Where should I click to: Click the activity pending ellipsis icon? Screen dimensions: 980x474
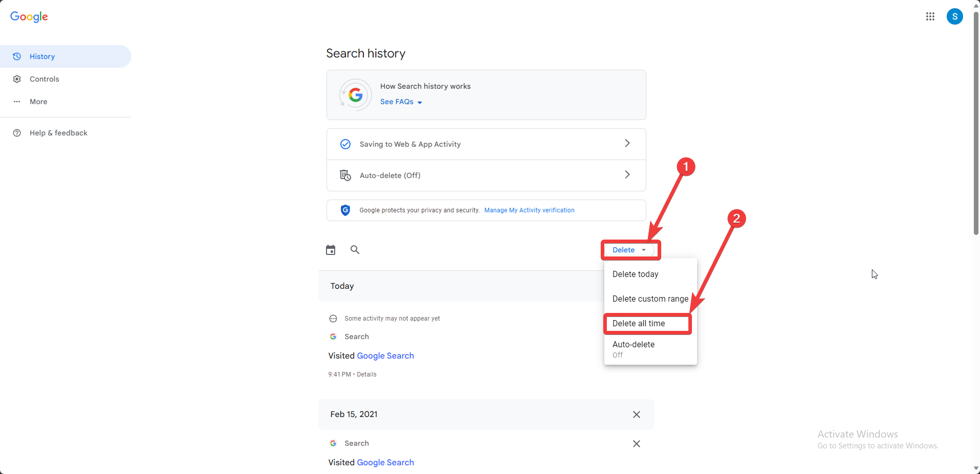333,319
